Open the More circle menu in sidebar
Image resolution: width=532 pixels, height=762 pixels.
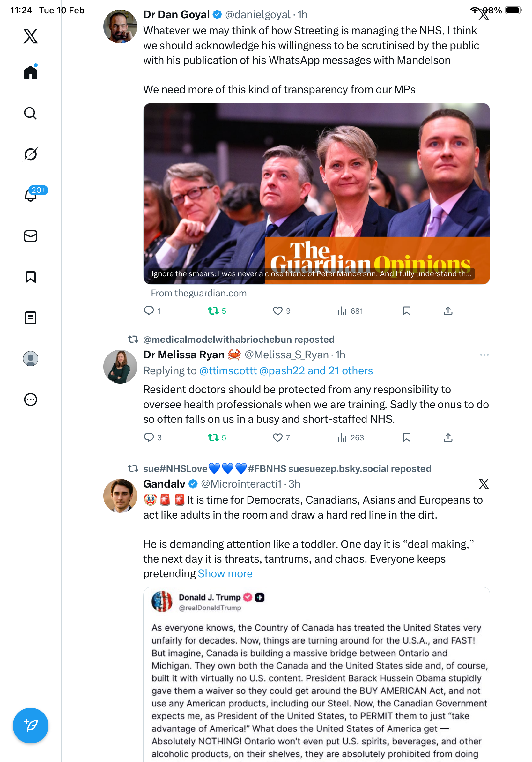(31, 399)
